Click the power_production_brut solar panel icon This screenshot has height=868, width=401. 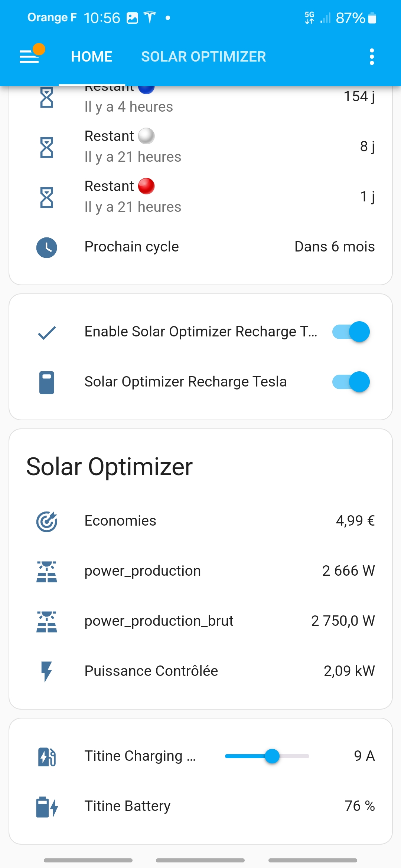pos(47,621)
